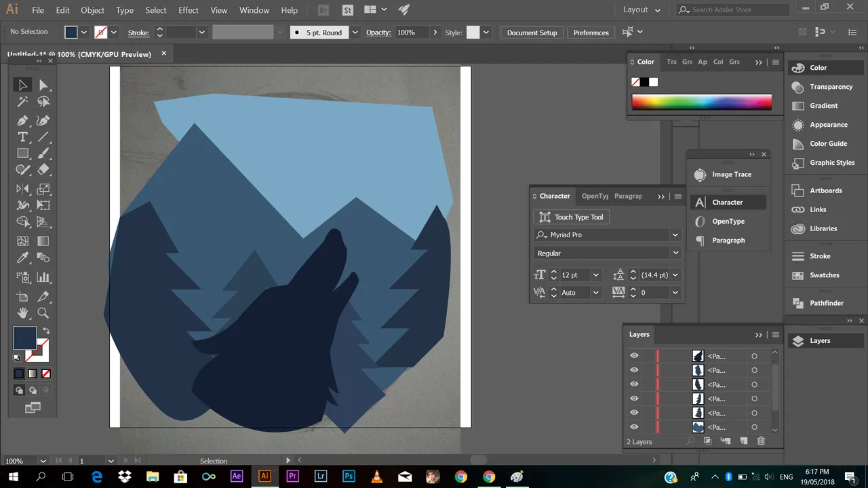Select the Lasso tool
The width and height of the screenshot is (868, 488).
(x=43, y=102)
